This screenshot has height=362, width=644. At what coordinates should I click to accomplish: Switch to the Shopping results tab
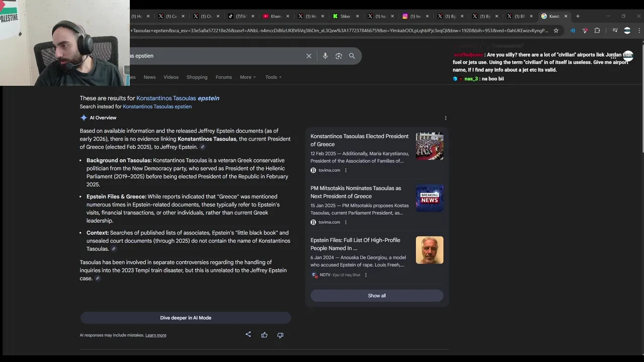tap(197, 77)
